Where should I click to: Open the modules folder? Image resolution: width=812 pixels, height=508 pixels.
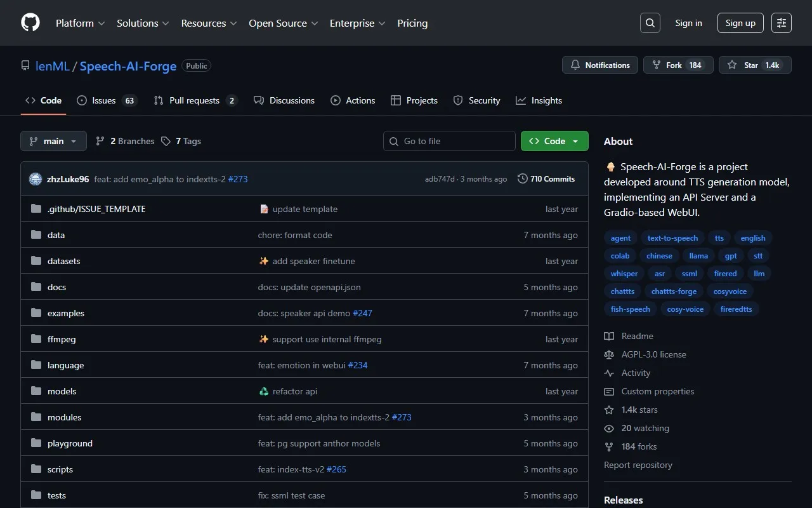coord(64,417)
